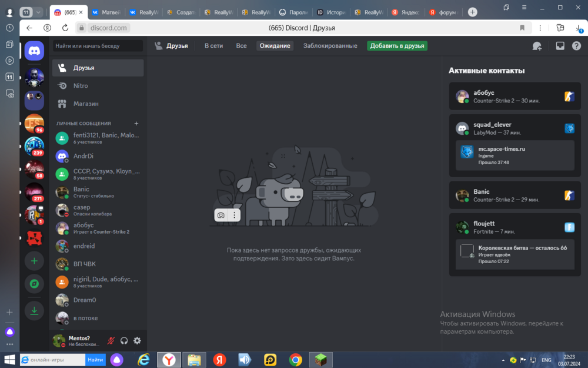Open the three-dot menu beside the camera icon

click(x=234, y=215)
